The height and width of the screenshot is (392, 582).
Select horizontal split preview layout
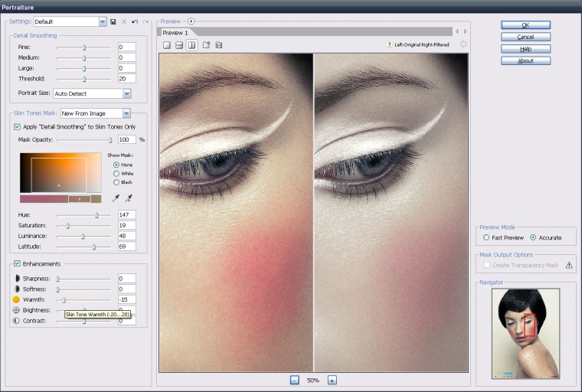[179, 45]
